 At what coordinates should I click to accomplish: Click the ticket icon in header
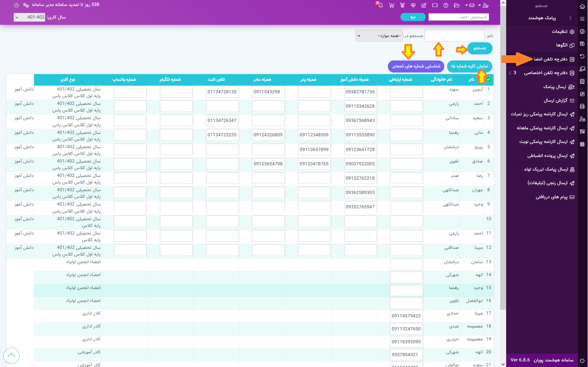pos(435,5)
